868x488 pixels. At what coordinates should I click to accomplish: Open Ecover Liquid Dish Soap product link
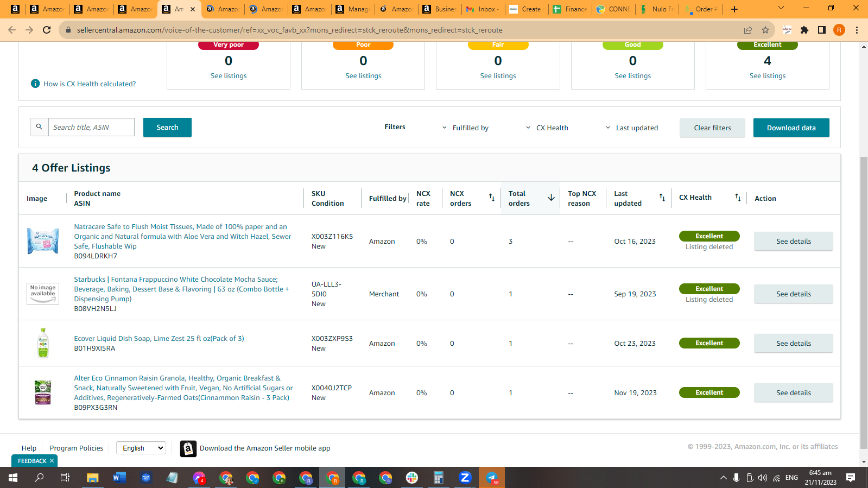tap(159, 339)
